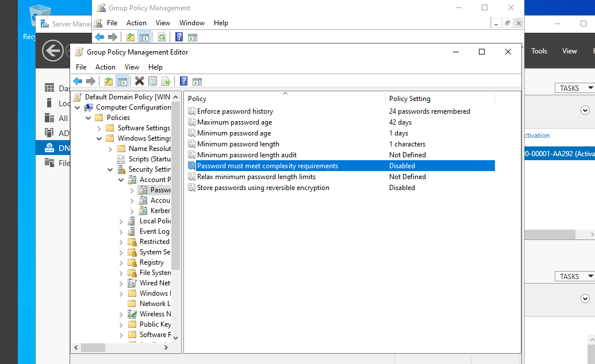This screenshot has height=364, width=595.
Task: Open the Action menu in the editor
Action: tap(105, 67)
